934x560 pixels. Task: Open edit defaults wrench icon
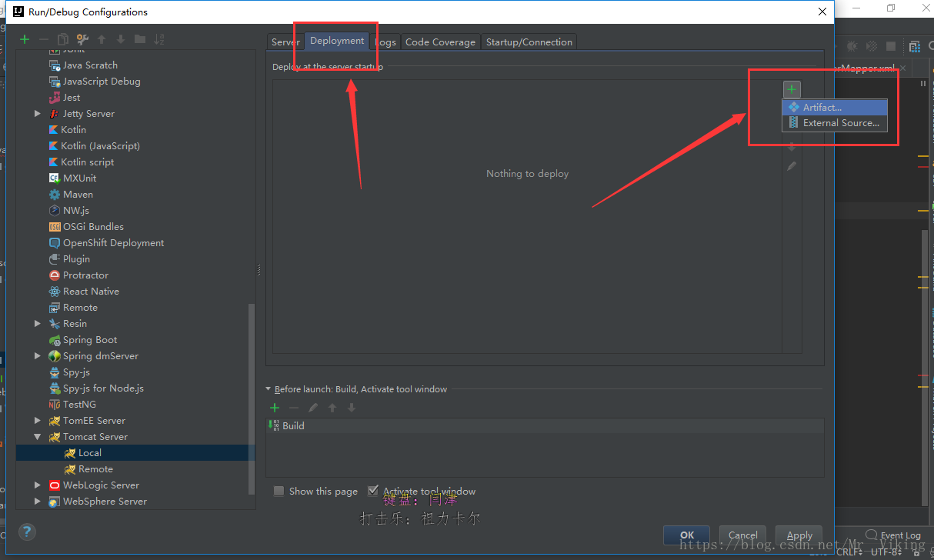coord(82,39)
